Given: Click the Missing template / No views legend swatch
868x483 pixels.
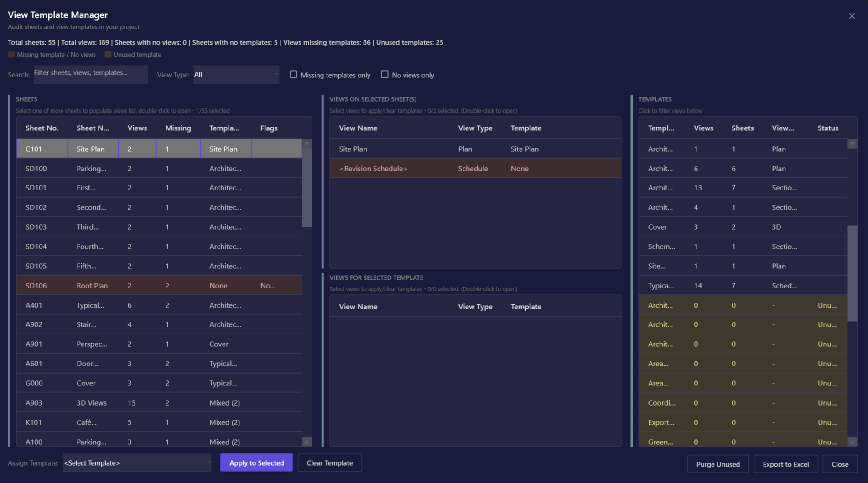Looking at the screenshot, I should [10, 54].
